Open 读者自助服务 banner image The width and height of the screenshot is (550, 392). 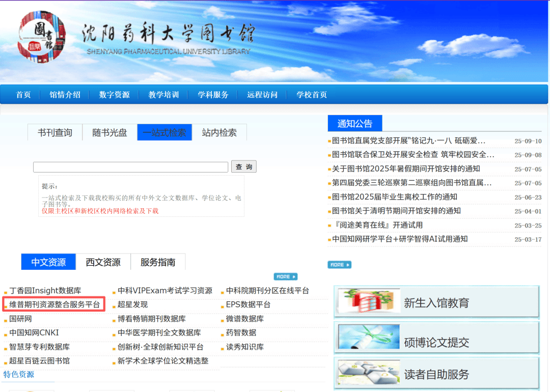[436, 374]
